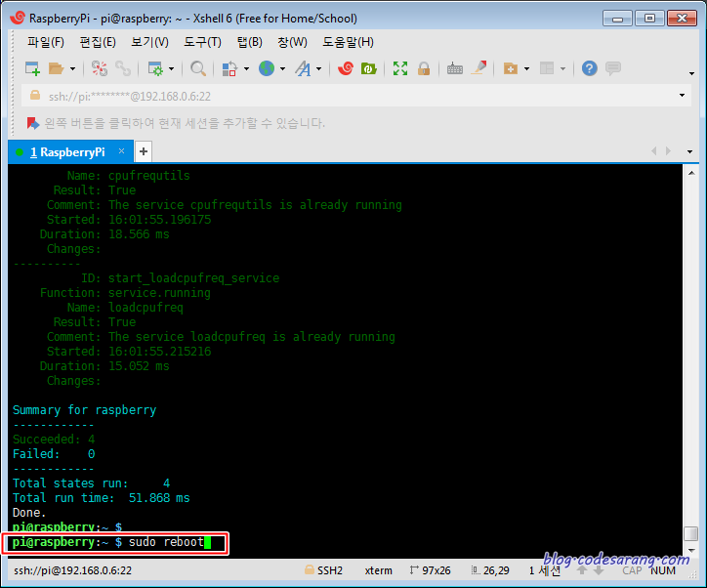Click the New Session icon
The width and height of the screenshot is (707, 588).
coord(32,68)
